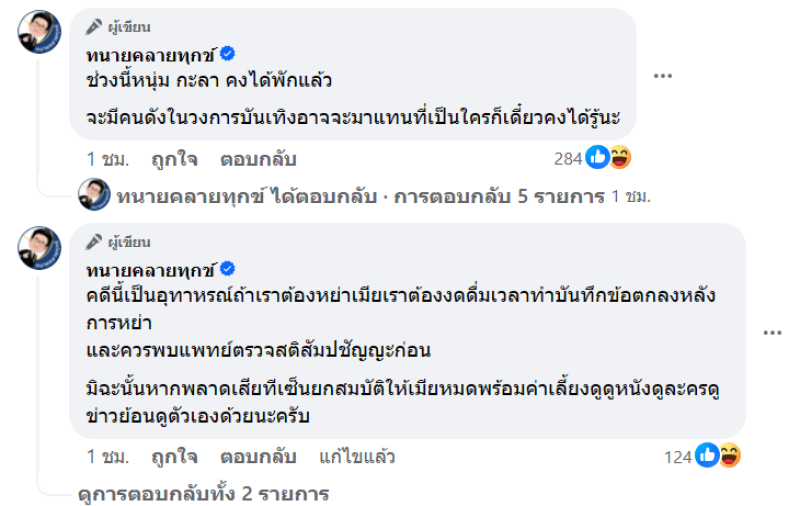Open edit history via แก้ไขแล้ว
This screenshot has height=506, width=800.
coord(357,457)
